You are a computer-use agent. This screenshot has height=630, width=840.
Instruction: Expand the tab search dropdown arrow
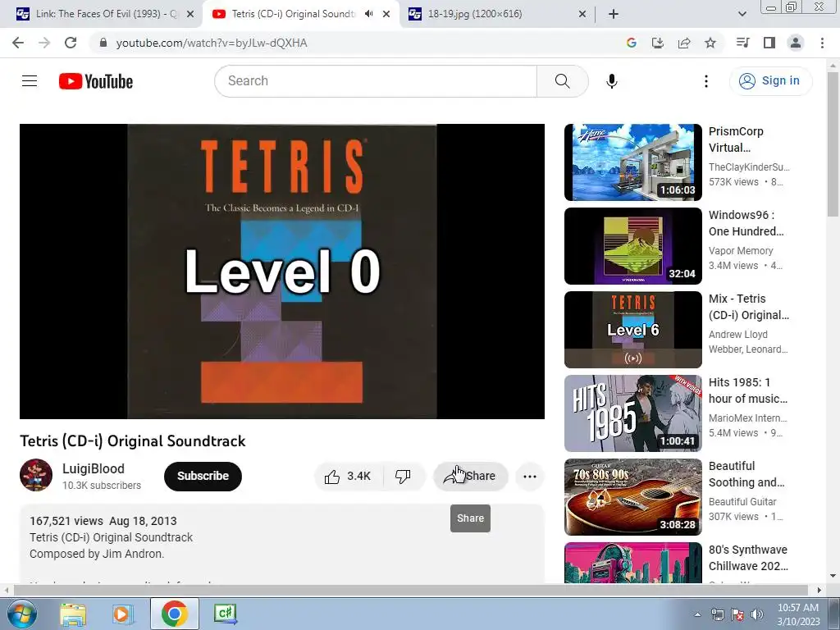click(742, 14)
